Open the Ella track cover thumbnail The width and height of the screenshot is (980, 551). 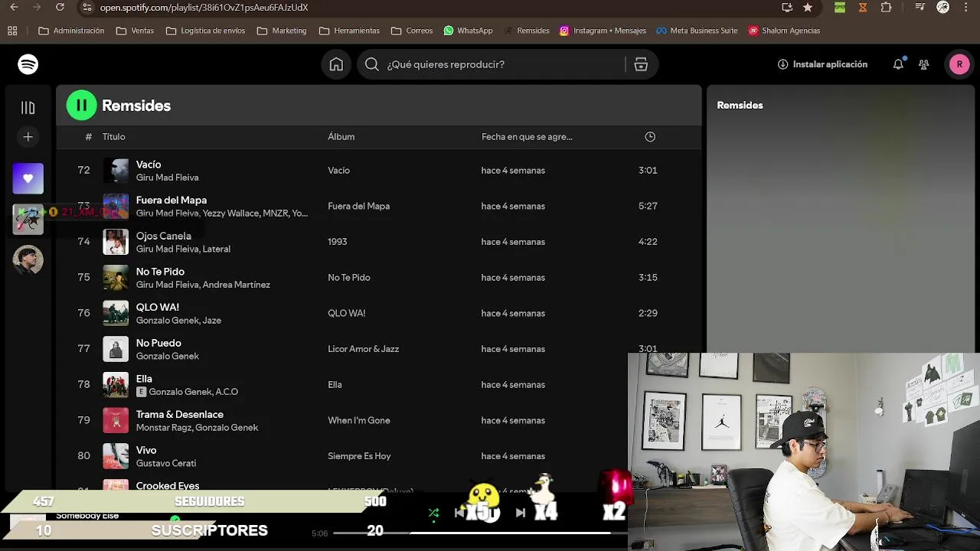pyautogui.click(x=116, y=384)
